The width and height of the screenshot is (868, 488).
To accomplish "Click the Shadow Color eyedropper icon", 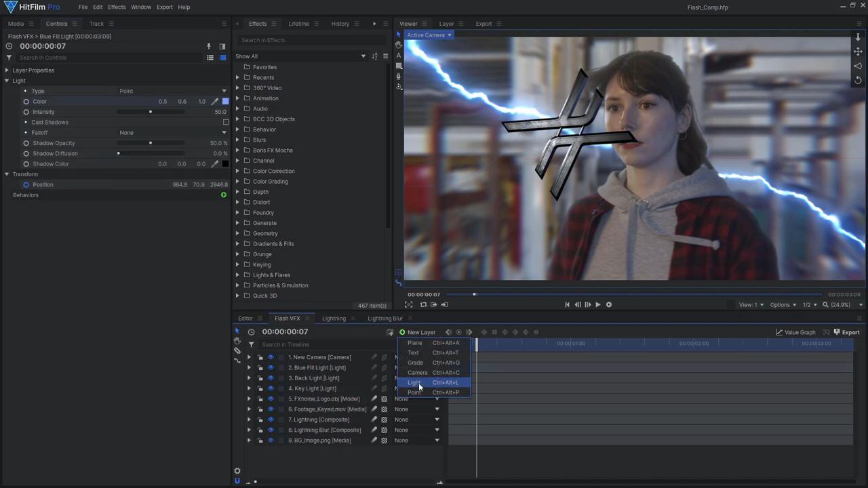I will 215,164.
